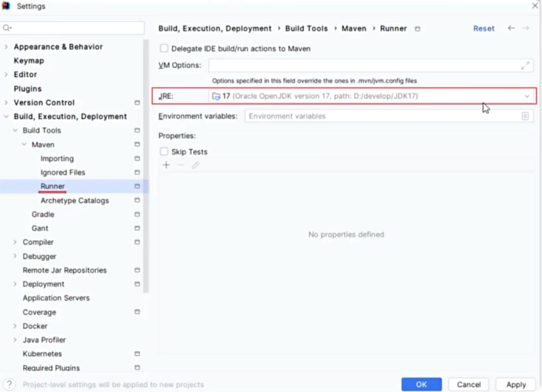Expand the Docker node
Screen dimensions: 542x392
pyautogui.click(x=15, y=326)
